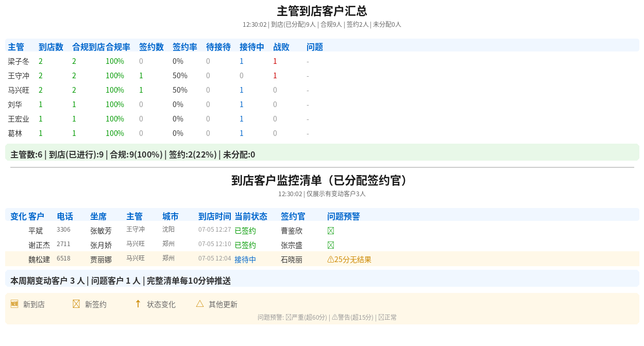
Task: Click the 当前状态 column header
Action: coord(251,216)
